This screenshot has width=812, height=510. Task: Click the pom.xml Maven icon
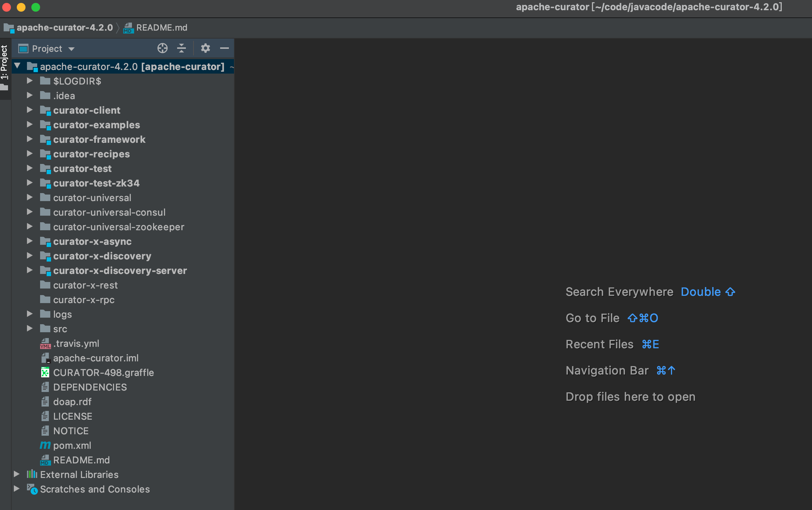(45, 445)
